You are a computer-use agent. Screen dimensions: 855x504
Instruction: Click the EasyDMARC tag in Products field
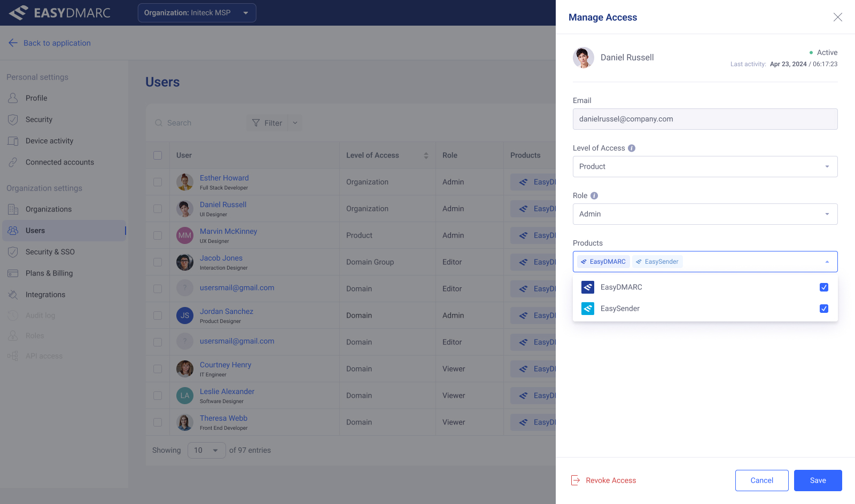(x=603, y=262)
